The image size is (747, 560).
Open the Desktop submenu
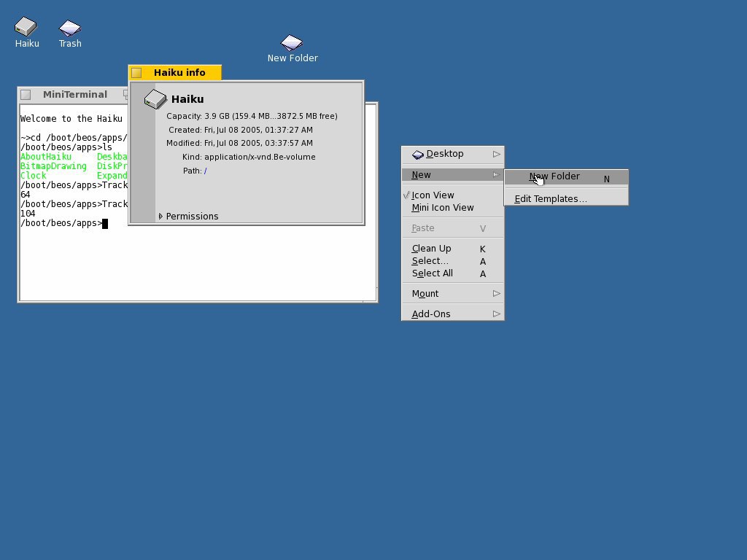pyautogui.click(x=452, y=154)
